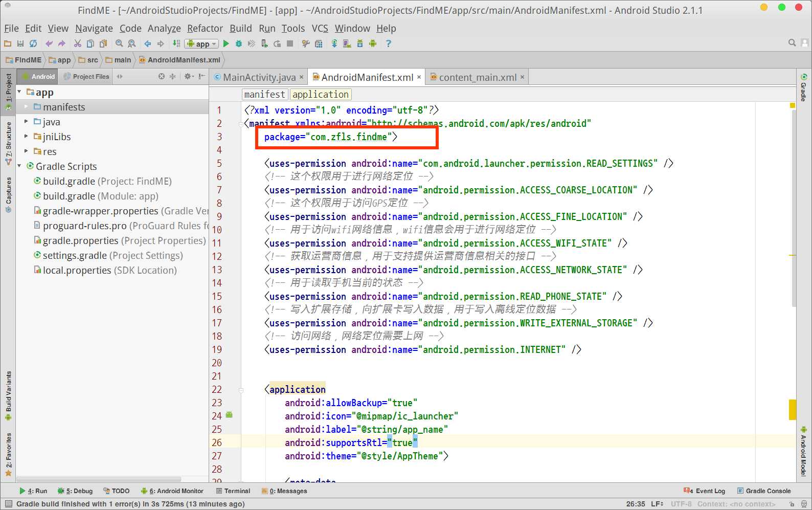Click the Save All toolbar icon
The height and width of the screenshot is (510, 812).
(x=20, y=43)
